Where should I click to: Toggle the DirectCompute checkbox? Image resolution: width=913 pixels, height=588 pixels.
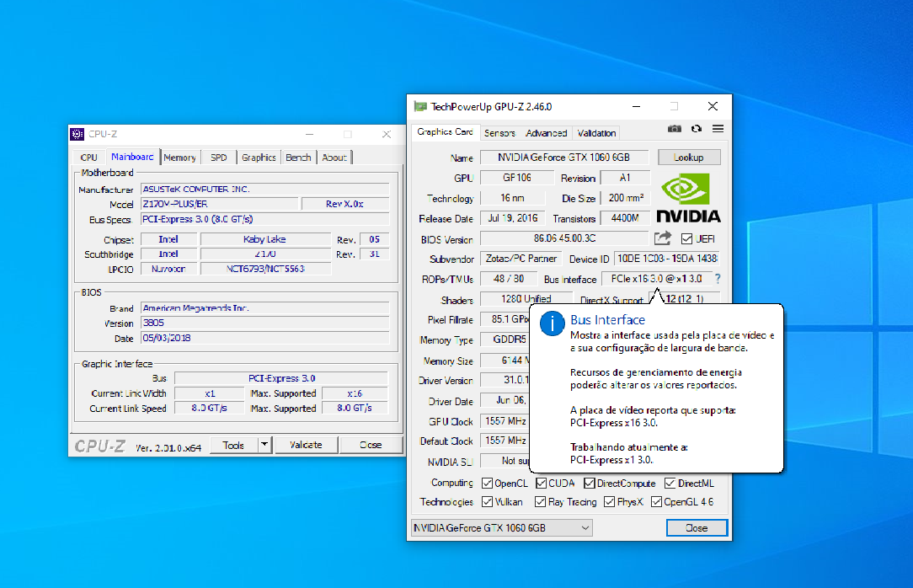pyautogui.click(x=590, y=484)
